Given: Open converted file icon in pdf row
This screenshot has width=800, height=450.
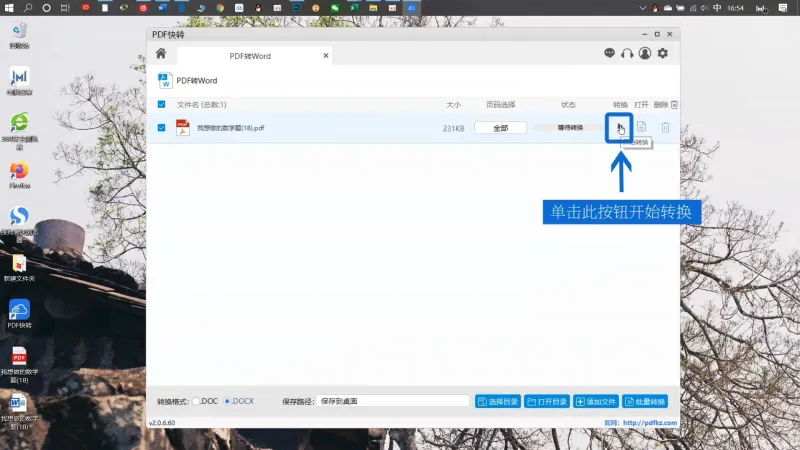Looking at the screenshot, I should tap(641, 127).
